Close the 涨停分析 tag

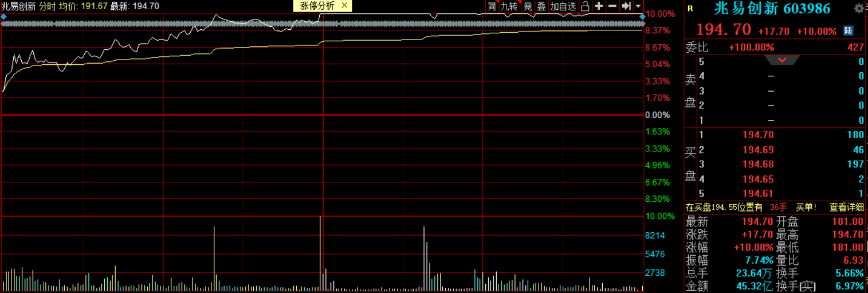pos(344,6)
